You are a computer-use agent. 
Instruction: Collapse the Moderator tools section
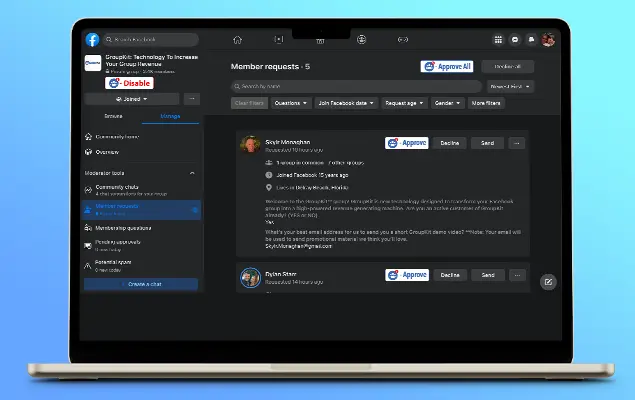192,173
